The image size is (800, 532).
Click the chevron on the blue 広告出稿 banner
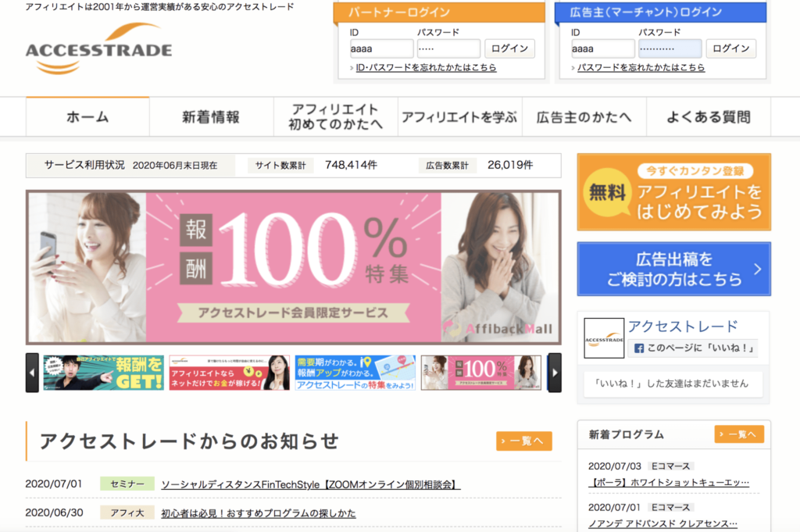[x=758, y=269]
